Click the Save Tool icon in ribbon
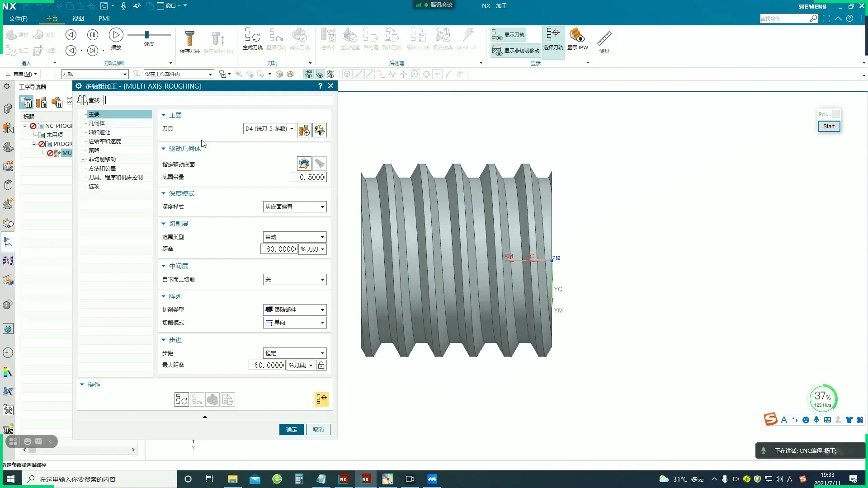Screen dimensions: 868x488 tap(189, 40)
